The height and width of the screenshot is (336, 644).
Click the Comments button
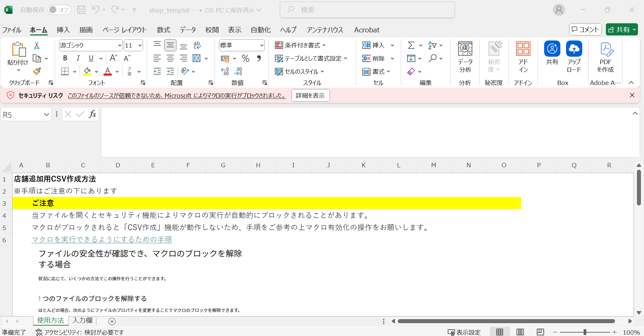[x=585, y=29]
